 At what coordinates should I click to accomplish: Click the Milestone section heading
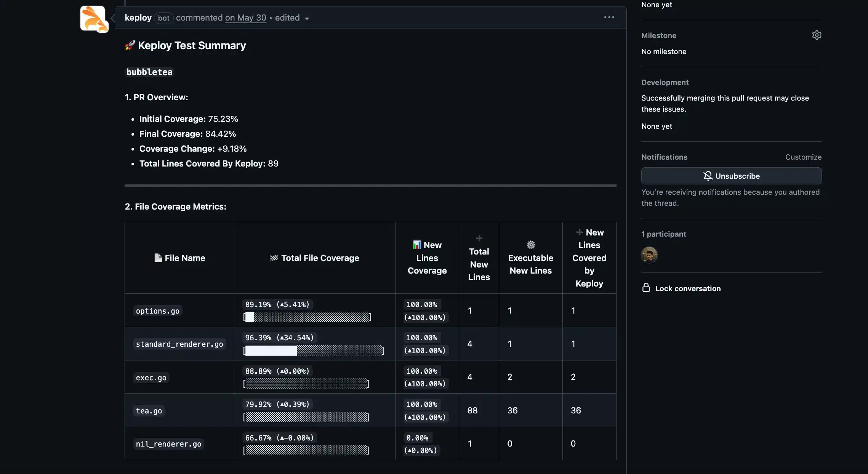point(659,35)
